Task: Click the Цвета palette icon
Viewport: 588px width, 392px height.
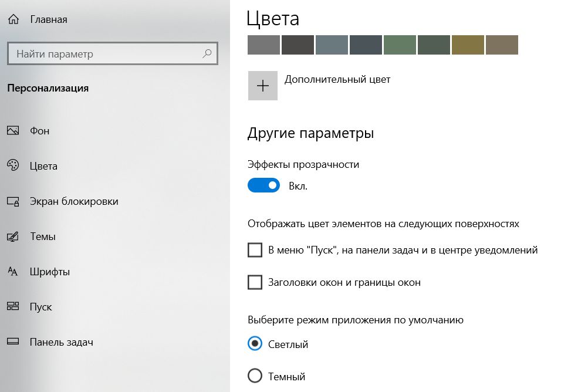Action: pos(13,165)
